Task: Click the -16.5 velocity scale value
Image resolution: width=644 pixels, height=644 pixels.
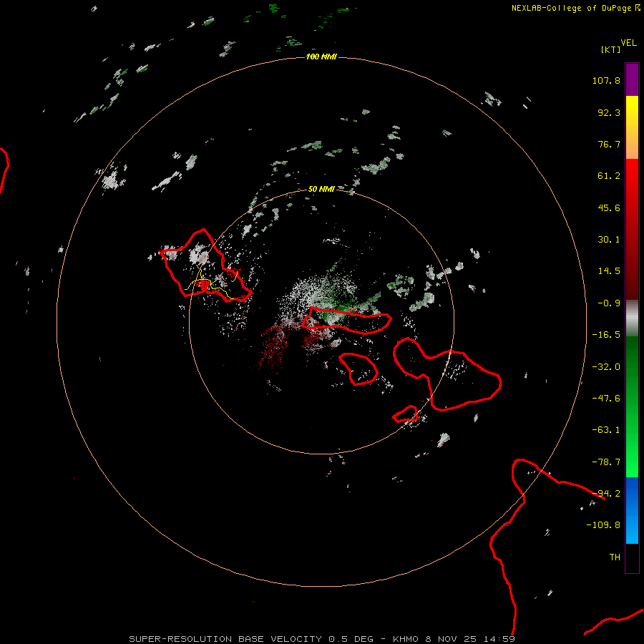Action: tap(606, 335)
